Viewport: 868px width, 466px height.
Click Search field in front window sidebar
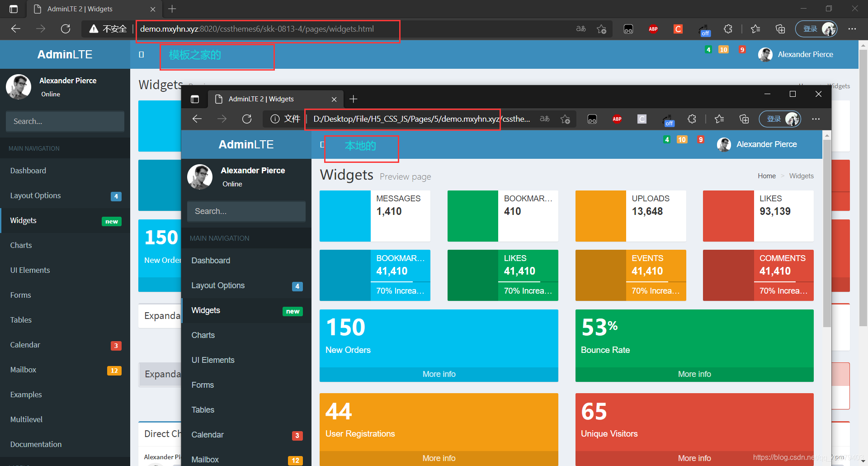pos(246,211)
